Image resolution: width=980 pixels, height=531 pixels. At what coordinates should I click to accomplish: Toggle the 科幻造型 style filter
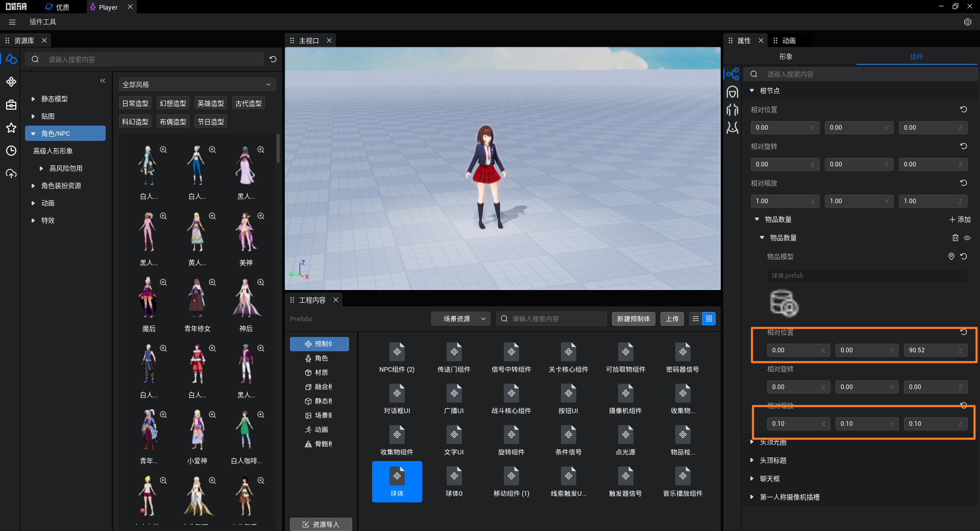(x=135, y=122)
